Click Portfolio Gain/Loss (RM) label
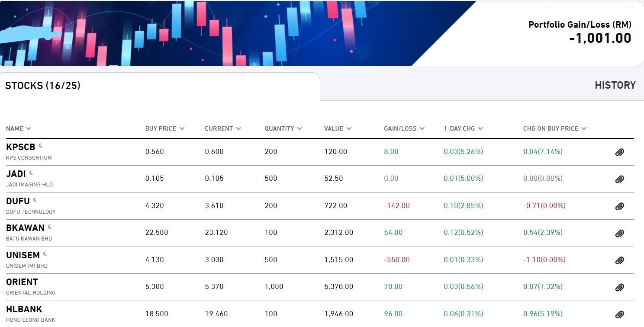This screenshot has height=327, width=644. [580, 25]
